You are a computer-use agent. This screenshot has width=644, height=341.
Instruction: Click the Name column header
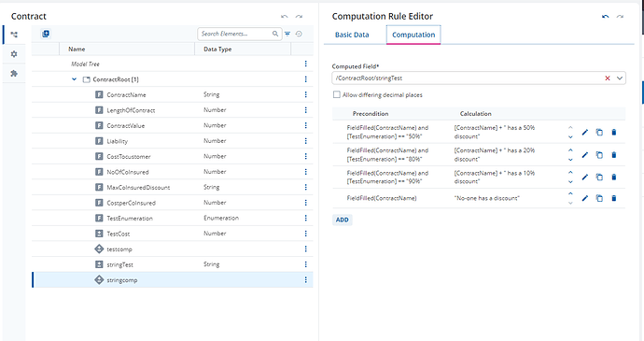77,49
